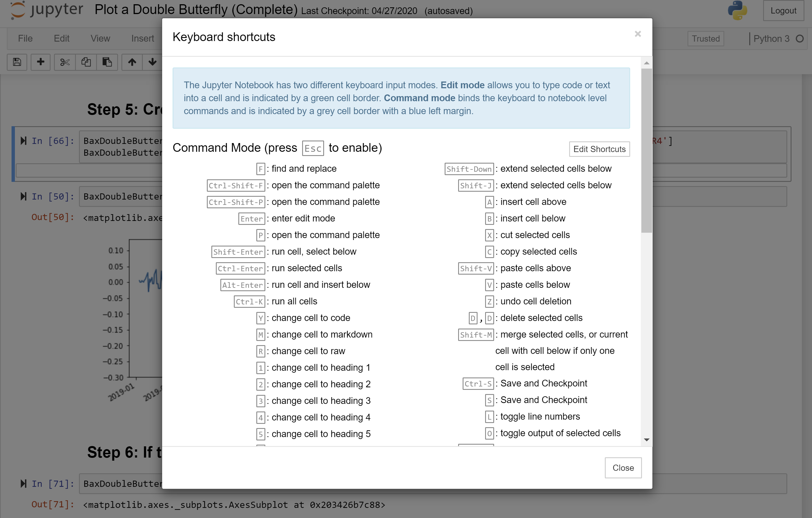This screenshot has height=518, width=812.
Task: Click the Jupyter notebook logo icon
Action: pyautogui.click(x=17, y=10)
